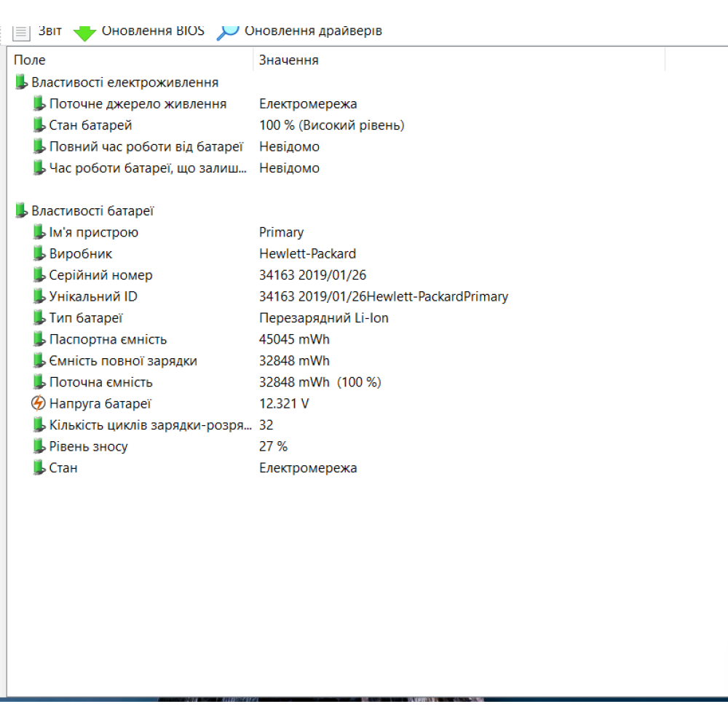Select the Стан батарей field
728x728 pixels.
(90, 125)
